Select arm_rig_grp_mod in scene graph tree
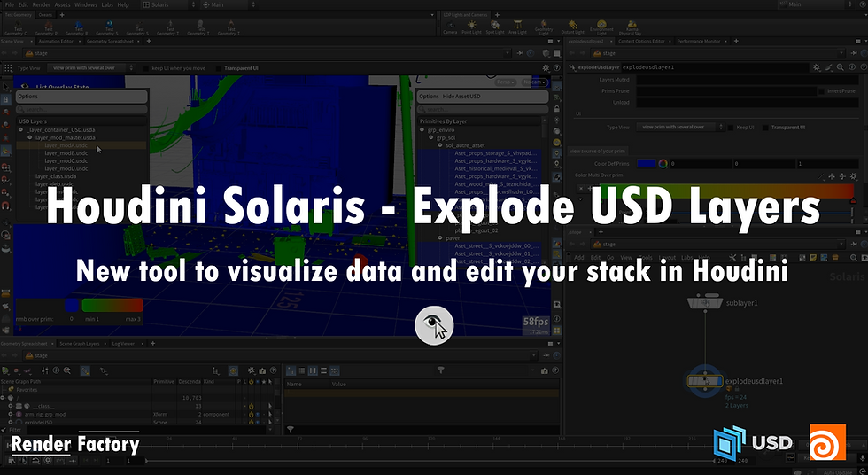868x475 pixels. [44, 414]
